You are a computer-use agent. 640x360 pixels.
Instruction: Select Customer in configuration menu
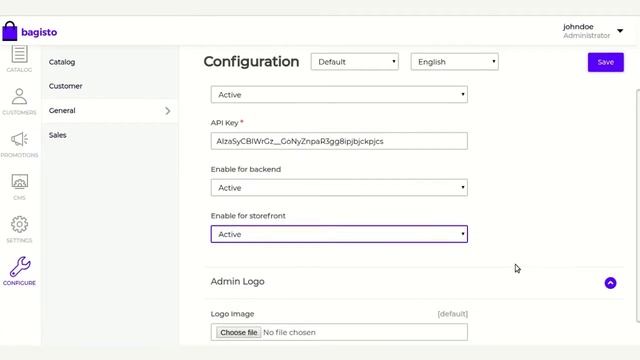click(66, 86)
